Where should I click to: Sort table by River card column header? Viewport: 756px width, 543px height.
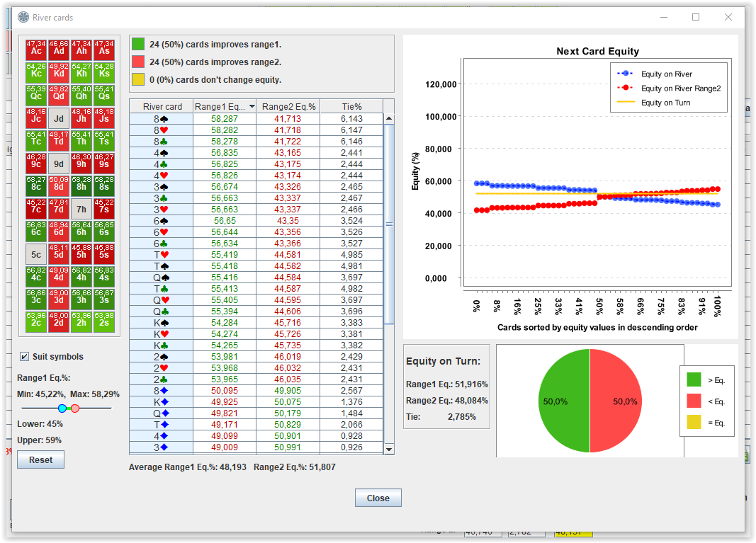pyautogui.click(x=162, y=106)
